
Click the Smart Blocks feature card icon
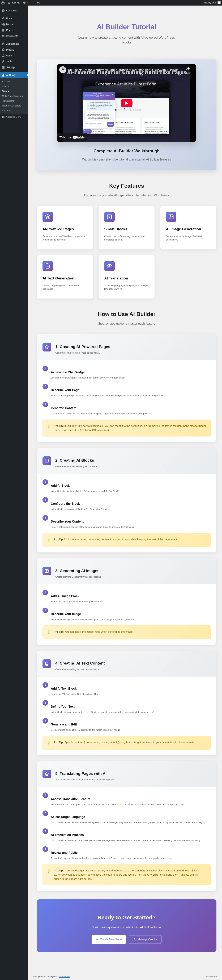tap(109, 217)
